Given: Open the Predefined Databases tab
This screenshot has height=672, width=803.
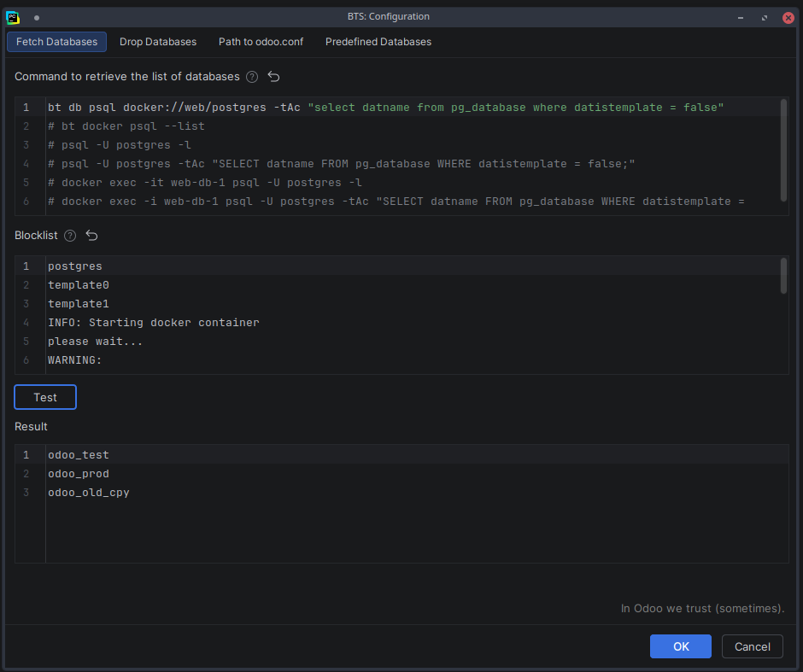Looking at the screenshot, I should 378,42.
